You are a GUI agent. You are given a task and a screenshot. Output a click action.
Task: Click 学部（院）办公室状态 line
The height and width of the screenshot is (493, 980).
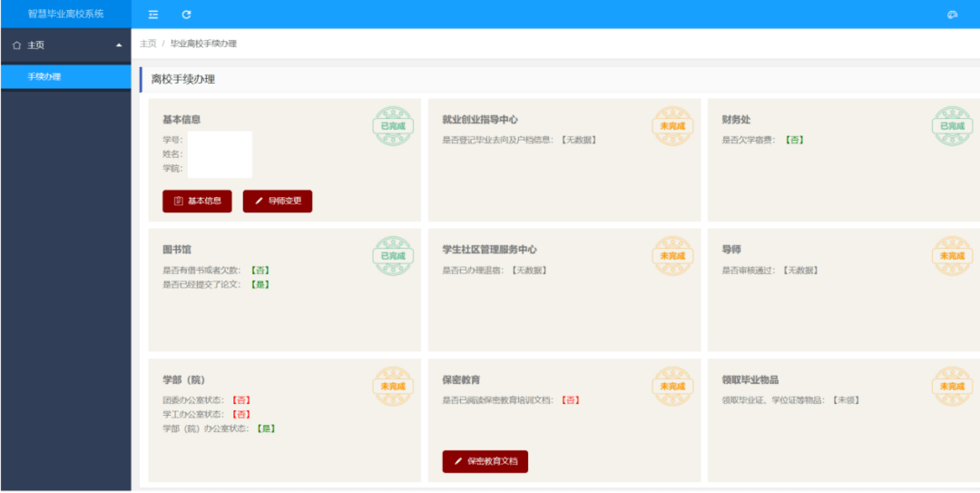pos(220,429)
